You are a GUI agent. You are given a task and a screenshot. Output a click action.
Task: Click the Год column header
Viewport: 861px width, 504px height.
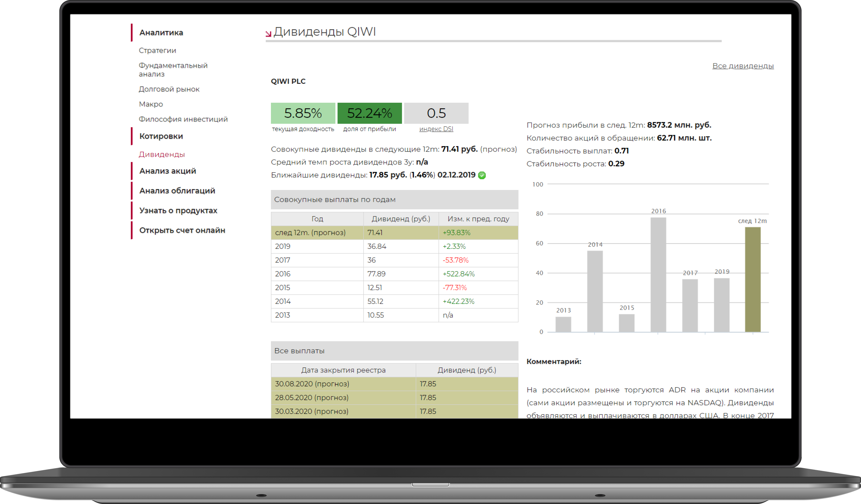coord(317,219)
